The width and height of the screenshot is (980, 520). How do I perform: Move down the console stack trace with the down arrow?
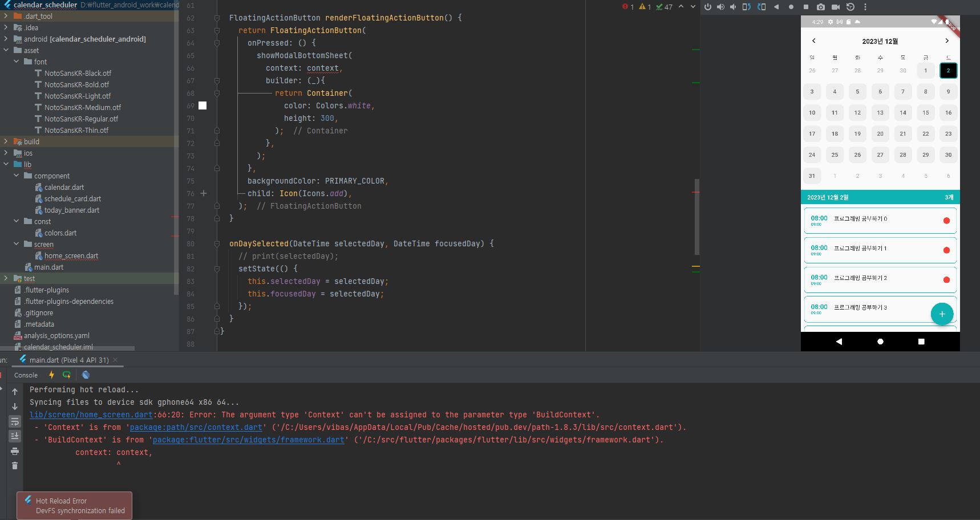tap(15, 407)
